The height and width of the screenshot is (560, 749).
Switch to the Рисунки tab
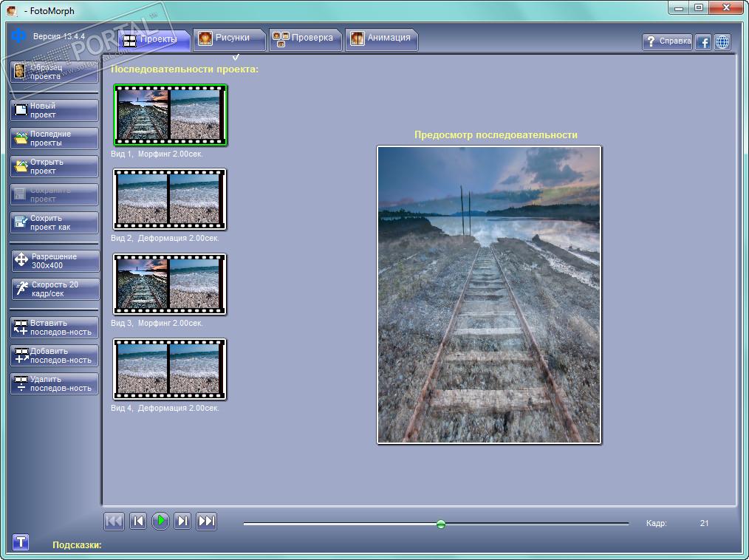coord(229,38)
